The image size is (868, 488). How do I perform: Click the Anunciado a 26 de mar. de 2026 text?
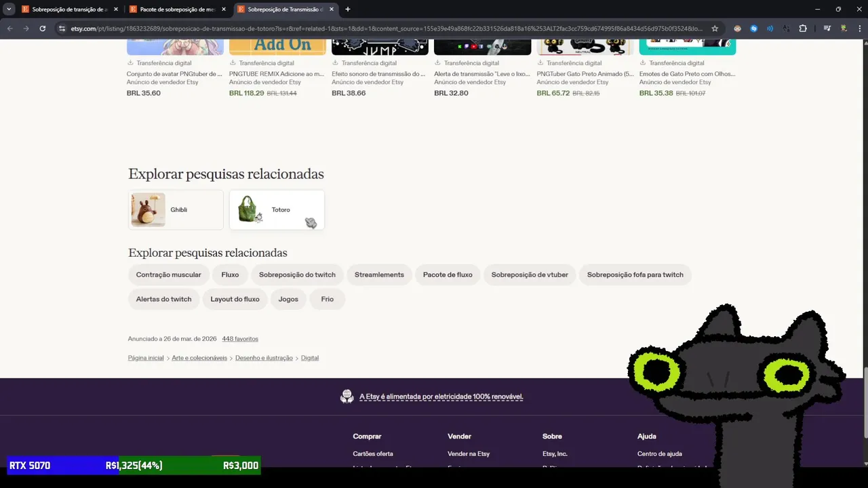point(172,339)
